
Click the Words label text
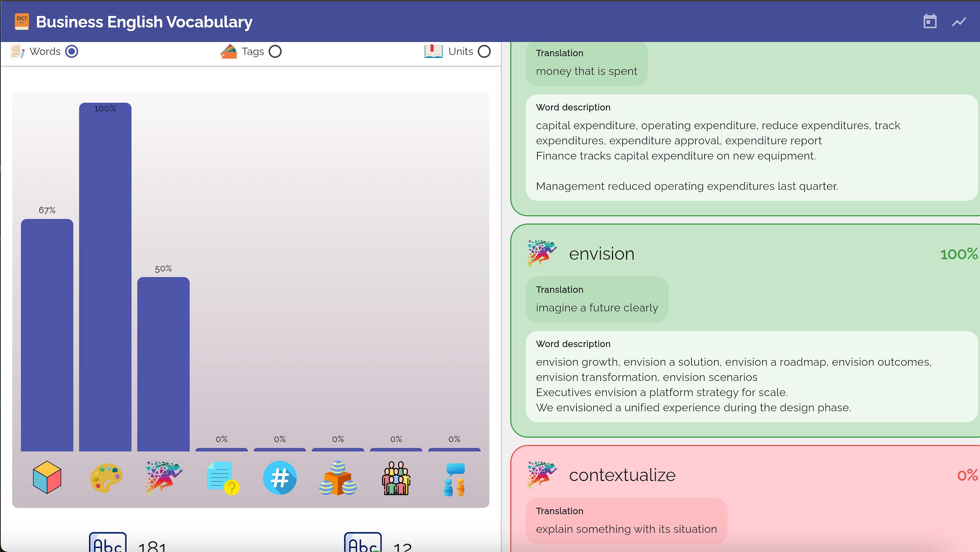tap(45, 51)
